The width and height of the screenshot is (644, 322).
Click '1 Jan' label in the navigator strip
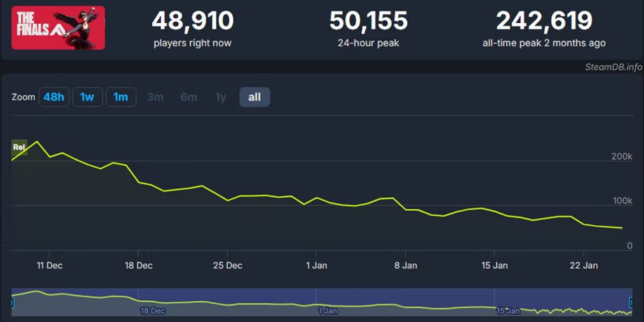[x=328, y=311]
